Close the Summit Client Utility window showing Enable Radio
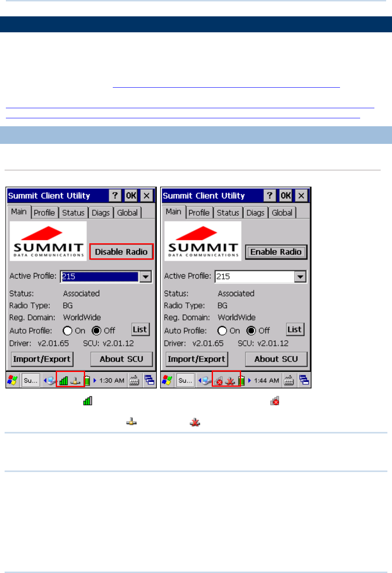This screenshot has height=573, width=392. pyautogui.click(x=301, y=195)
